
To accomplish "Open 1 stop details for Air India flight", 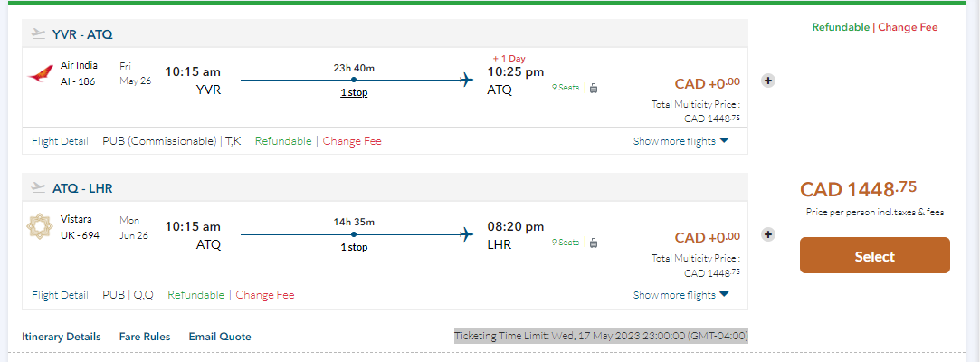I will pyautogui.click(x=354, y=92).
